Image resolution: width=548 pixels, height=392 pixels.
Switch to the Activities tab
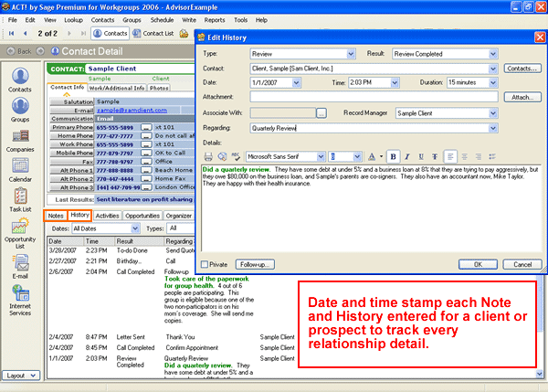(x=107, y=216)
